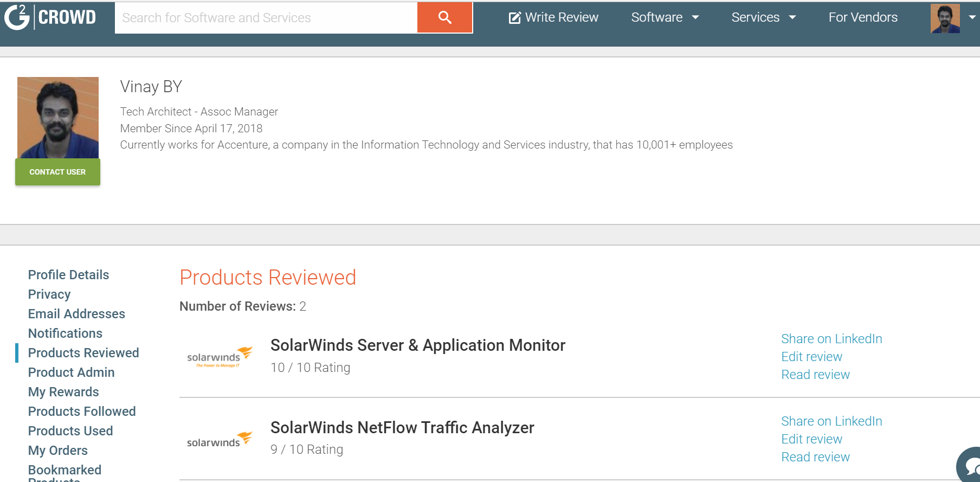980x482 pixels.
Task: Click Member Since April 17, 2018 text
Action: (x=191, y=128)
